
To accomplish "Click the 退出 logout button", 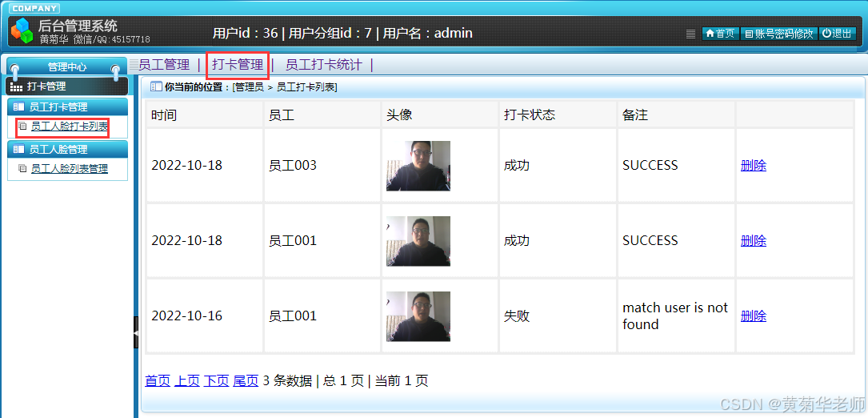I will 838,34.
